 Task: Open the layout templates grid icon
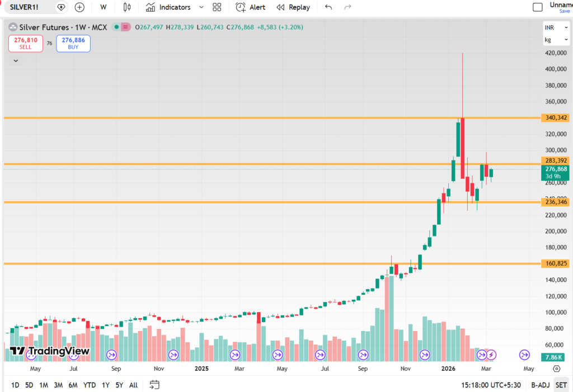click(217, 7)
